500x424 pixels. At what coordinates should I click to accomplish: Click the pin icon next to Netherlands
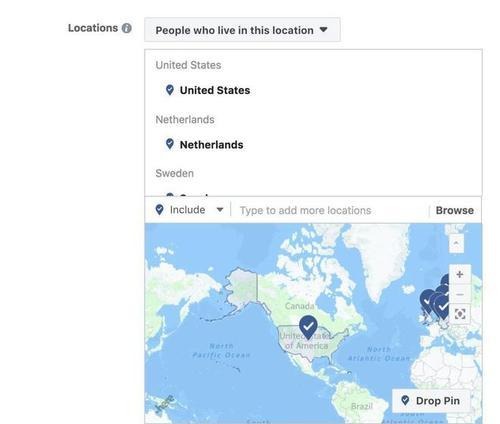[170, 144]
